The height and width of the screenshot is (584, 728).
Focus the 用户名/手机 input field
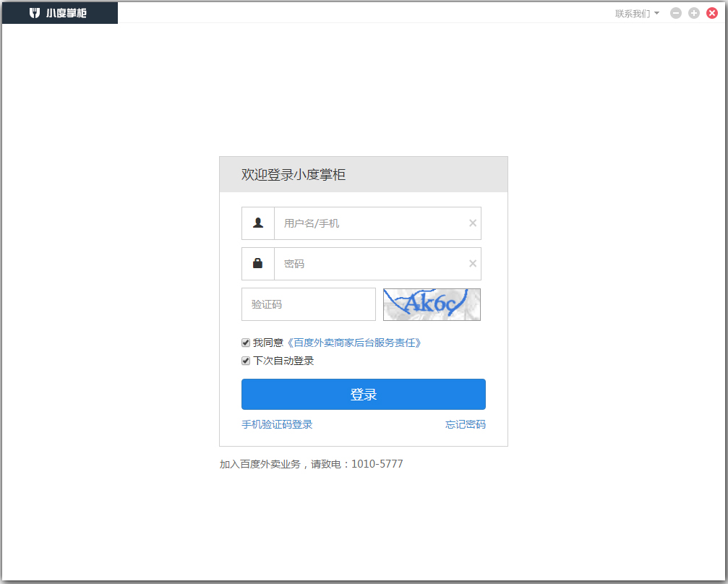pyautogui.click(x=369, y=223)
